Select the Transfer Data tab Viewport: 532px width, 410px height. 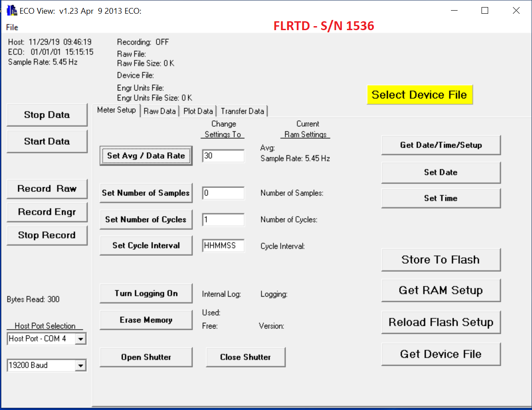pos(242,111)
